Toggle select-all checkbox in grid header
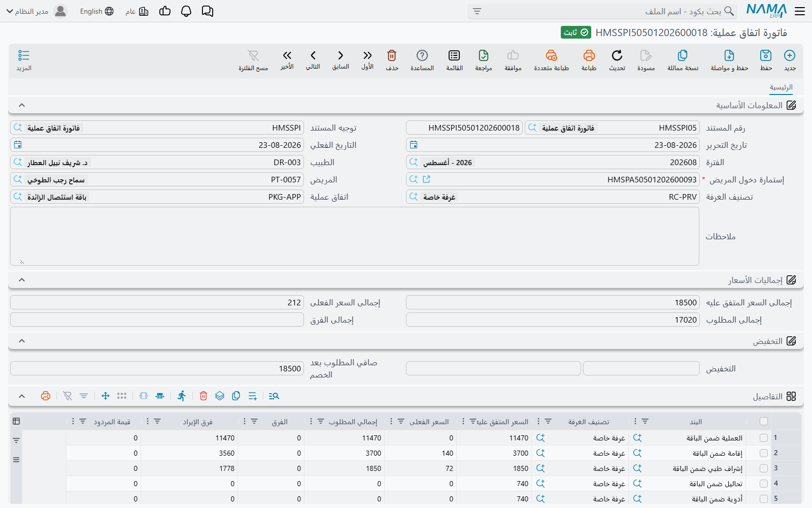Viewport: 812px width, 508px height. (x=764, y=421)
